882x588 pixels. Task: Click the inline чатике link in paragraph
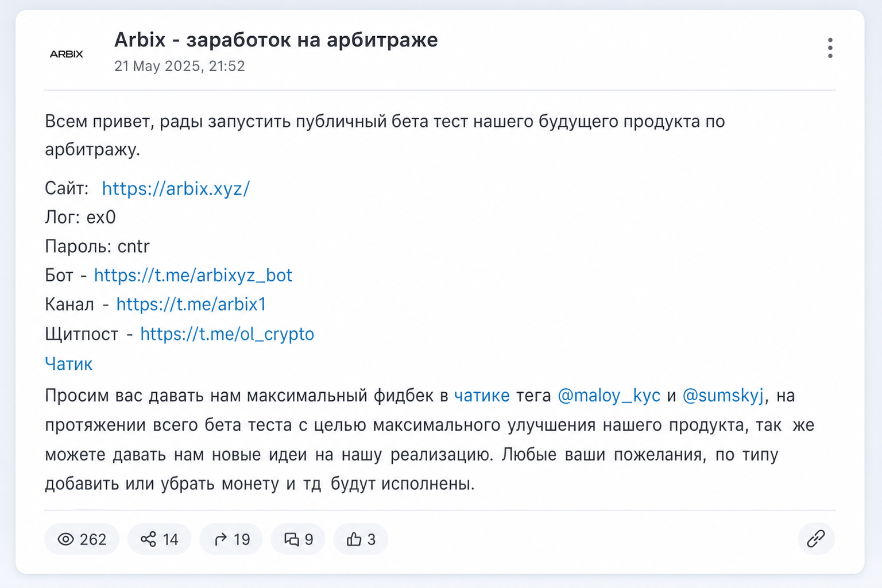point(482,396)
